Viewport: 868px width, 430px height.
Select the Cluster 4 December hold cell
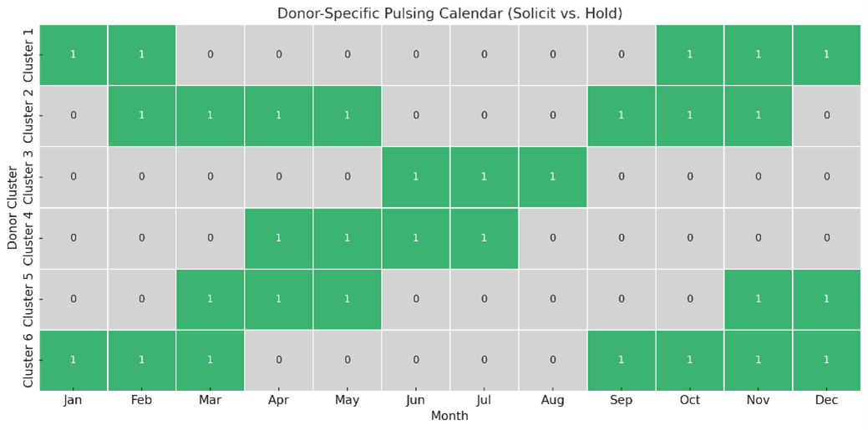click(826, 238)
